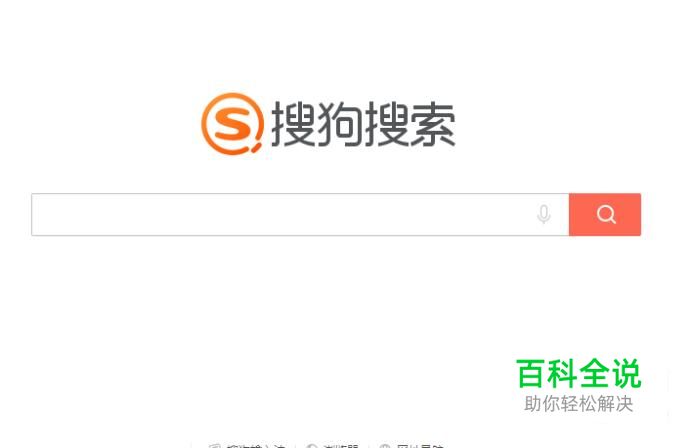
Task: Click the green 科 character in watermark
Action: tap(562, 373)
